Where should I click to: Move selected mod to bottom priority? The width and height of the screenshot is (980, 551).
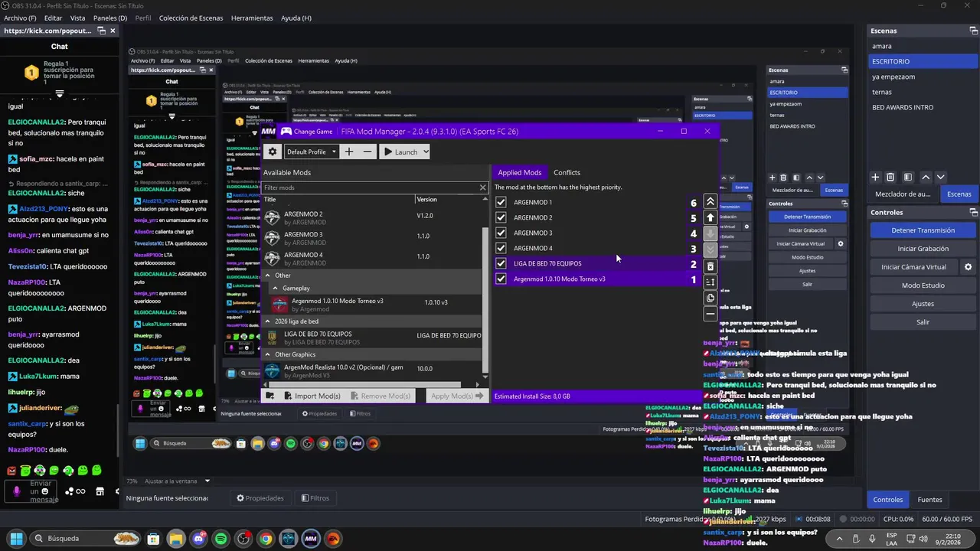tap(710, 249)
